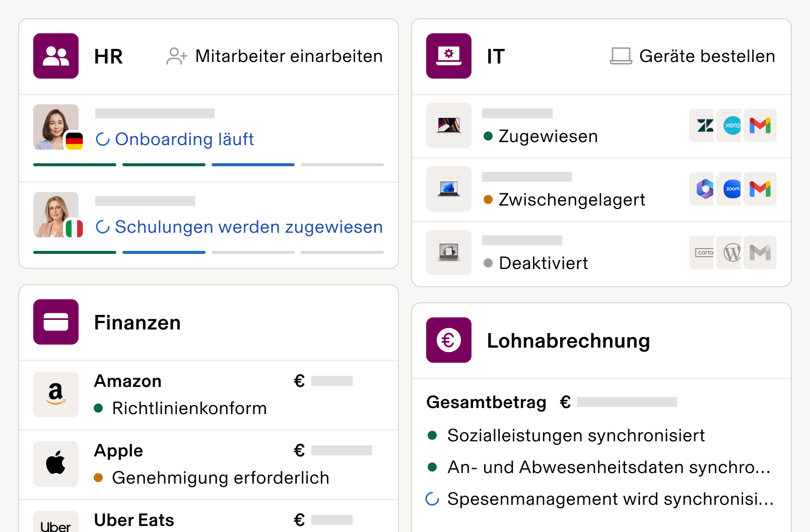Select the Uber Eats logo

coord(55,525)
